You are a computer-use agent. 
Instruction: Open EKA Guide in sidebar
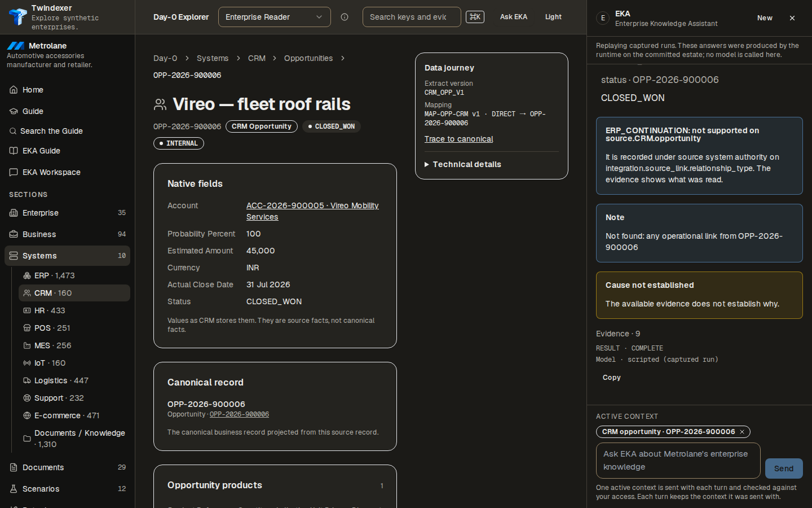(x=67, y=151)
